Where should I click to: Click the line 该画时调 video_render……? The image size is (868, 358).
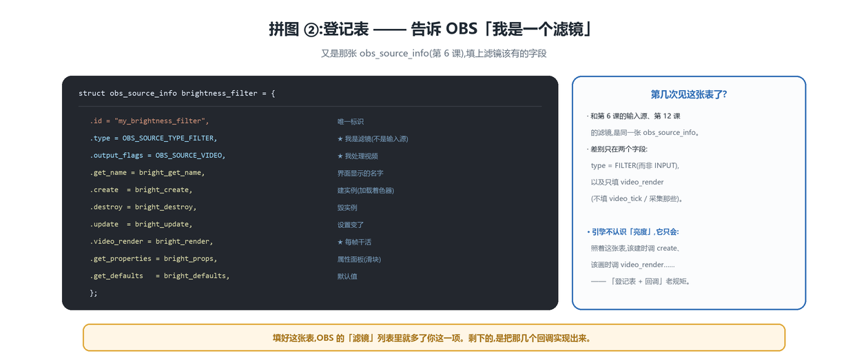coord(633,265)
